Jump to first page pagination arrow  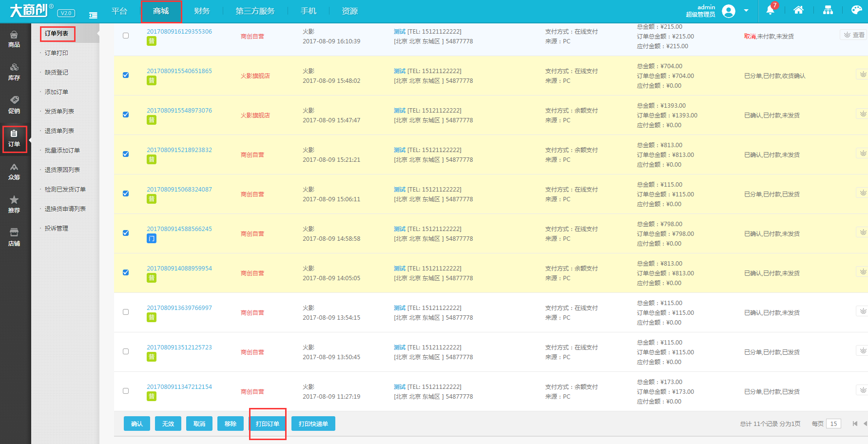[855, 424]
